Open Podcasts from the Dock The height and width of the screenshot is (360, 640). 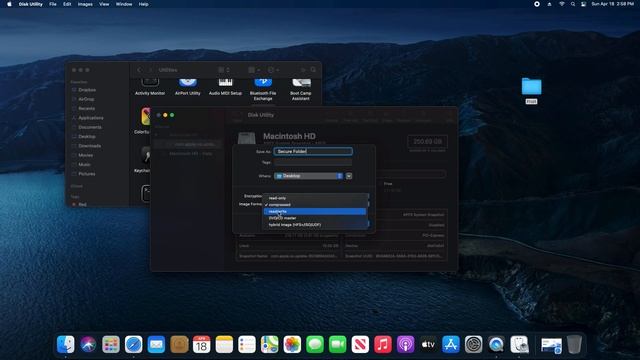(x=405, y=345)
